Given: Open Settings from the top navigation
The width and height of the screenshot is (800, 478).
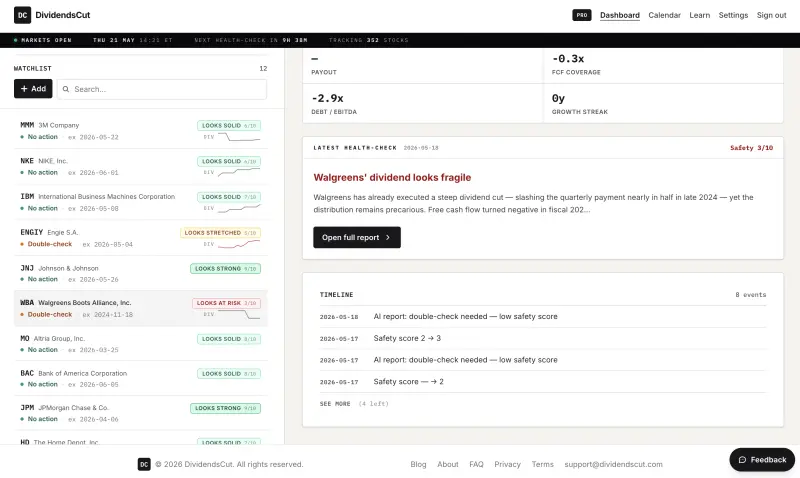Looking at the screenshot, I should coord(733,15).
